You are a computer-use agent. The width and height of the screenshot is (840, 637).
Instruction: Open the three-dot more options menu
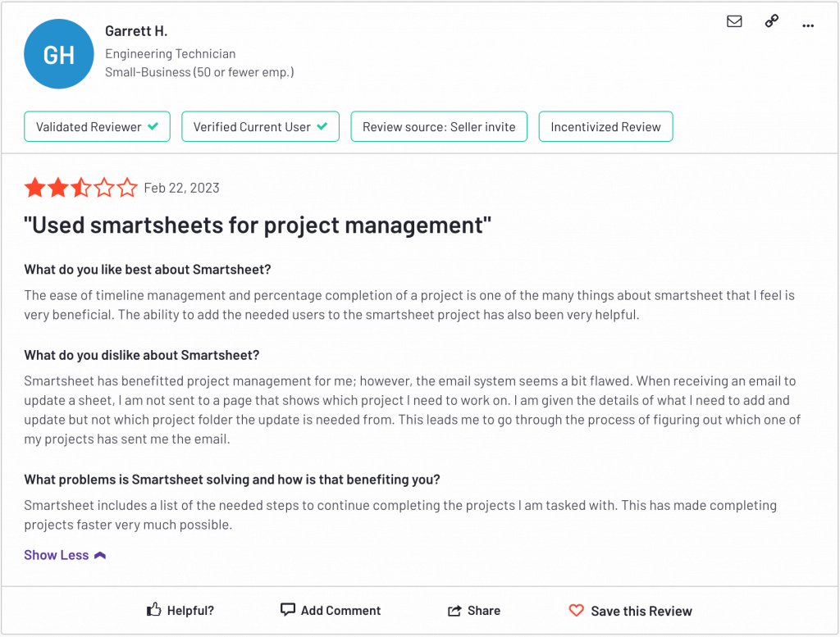(808, 25)
